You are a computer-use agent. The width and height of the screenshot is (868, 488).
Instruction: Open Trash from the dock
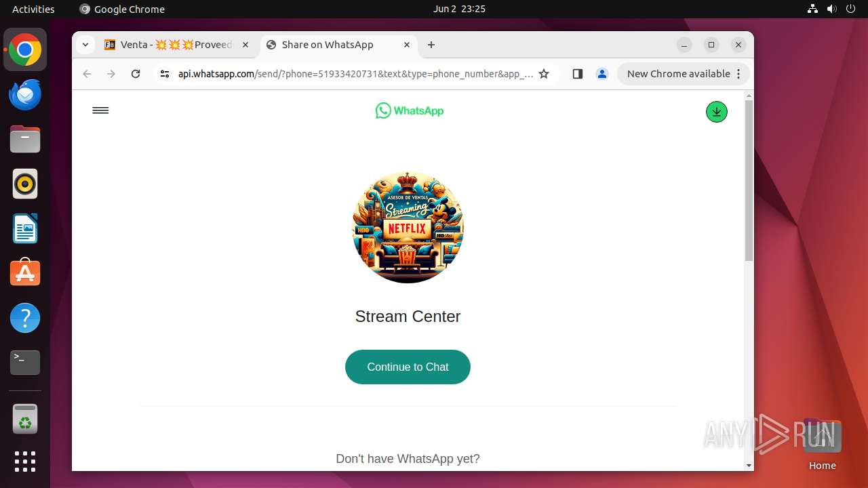(x=25, y=419)
